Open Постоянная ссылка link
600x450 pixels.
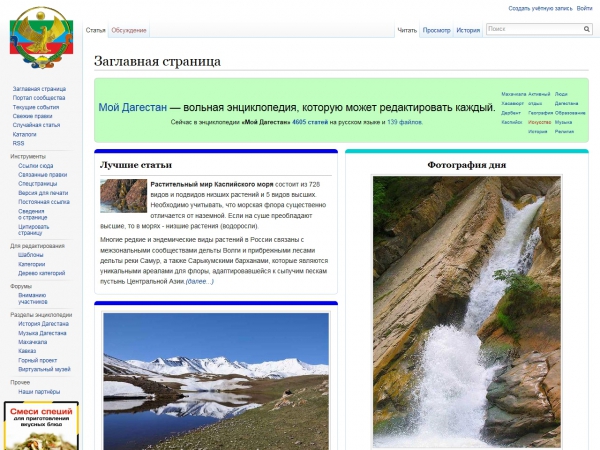pos(44,202)
